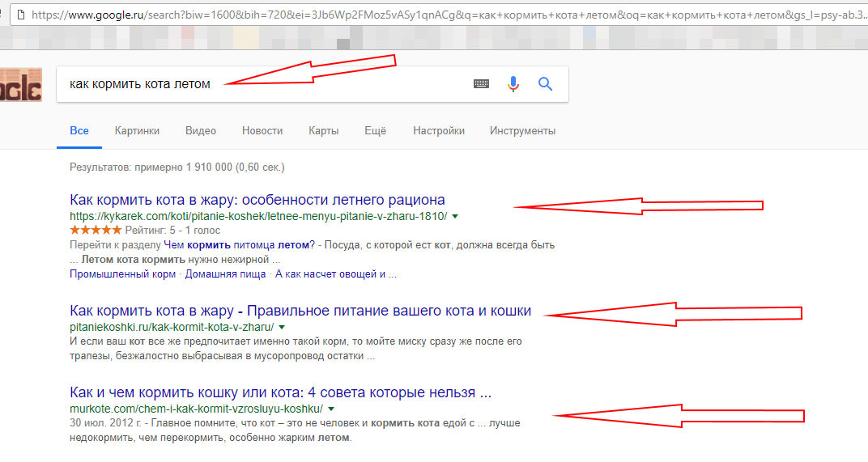This screenshot has height=462, width=868.
Task: Switch to the Картинки tab
Action: click(137, 131)
